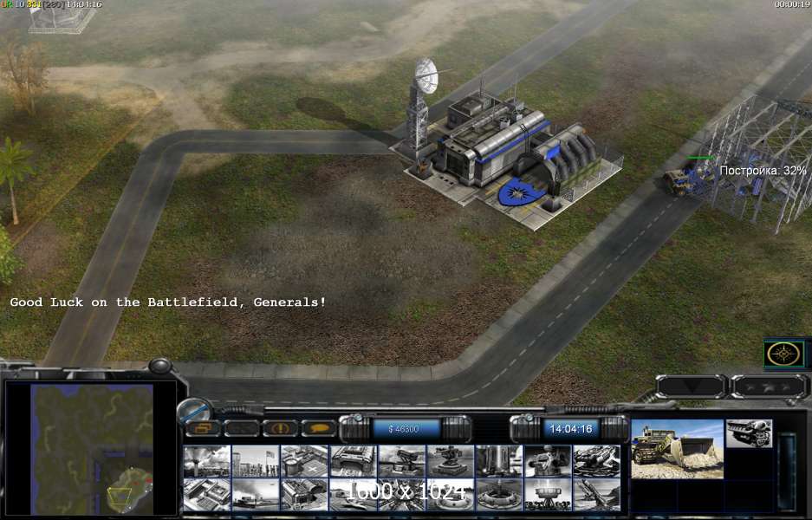Click the green health bar above the dozer
The image size is (812, 520).
[x=699, y=158]
